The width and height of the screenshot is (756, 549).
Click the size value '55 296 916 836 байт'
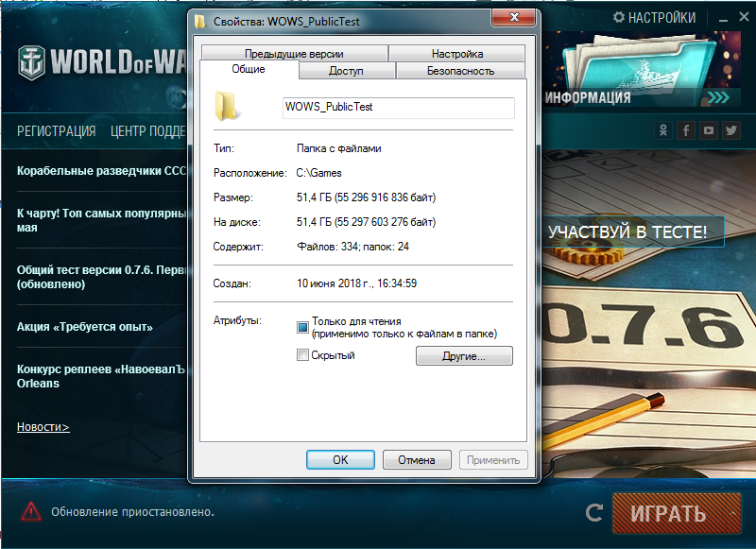(385, 197)
